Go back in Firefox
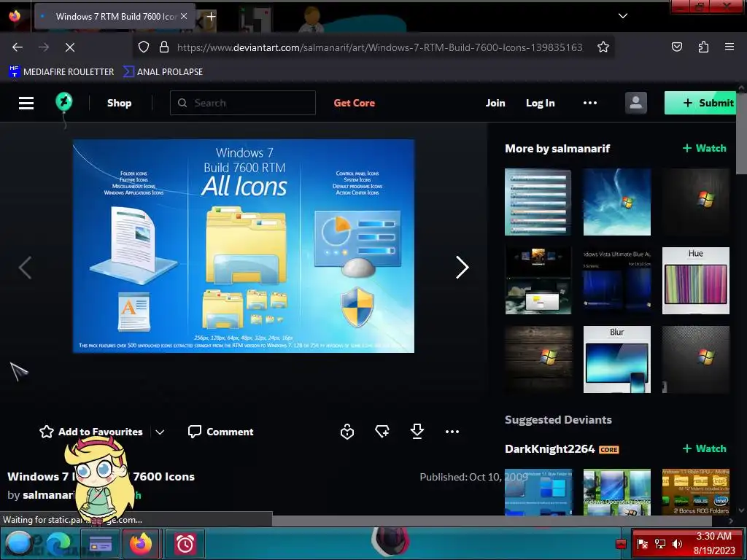The height and width of the screenshot is (560, 747). (x=18, y=47)
